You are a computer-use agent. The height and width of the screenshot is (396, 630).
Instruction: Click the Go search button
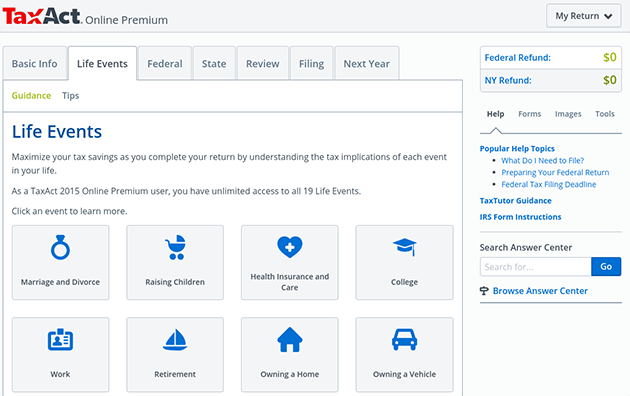(606, 267)
